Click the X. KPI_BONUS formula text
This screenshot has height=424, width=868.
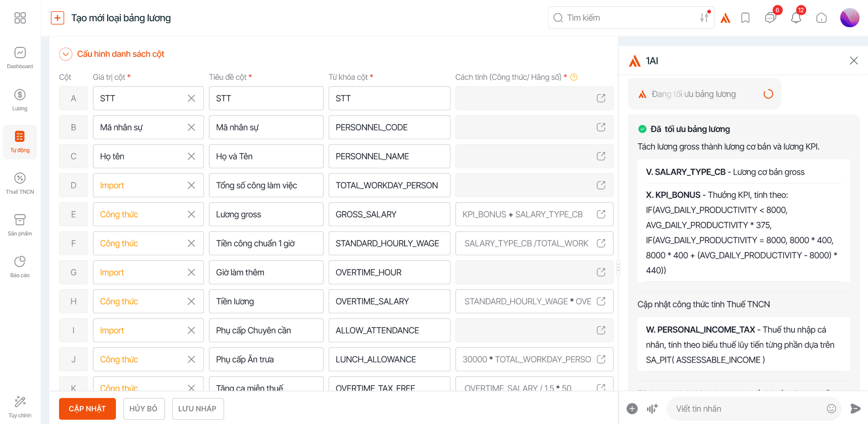(741, 233)
